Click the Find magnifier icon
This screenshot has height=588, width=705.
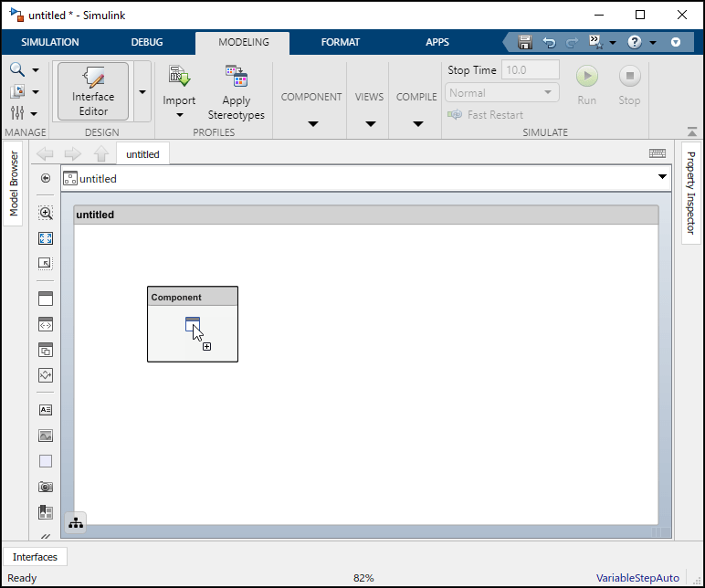coord(17,69)
